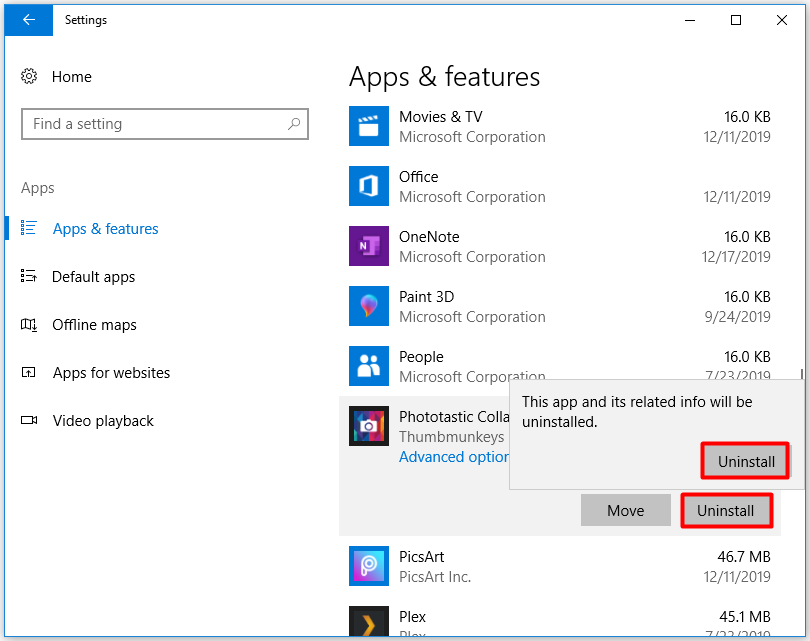Select the PicsArt app name
The image size is (810, 641).
point(422,557)
